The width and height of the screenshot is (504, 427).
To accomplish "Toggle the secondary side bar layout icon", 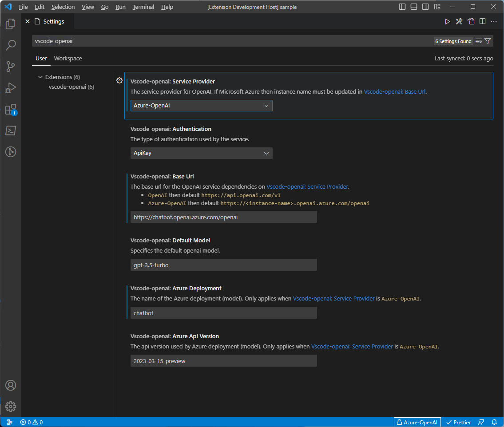I will coord(425,7).
